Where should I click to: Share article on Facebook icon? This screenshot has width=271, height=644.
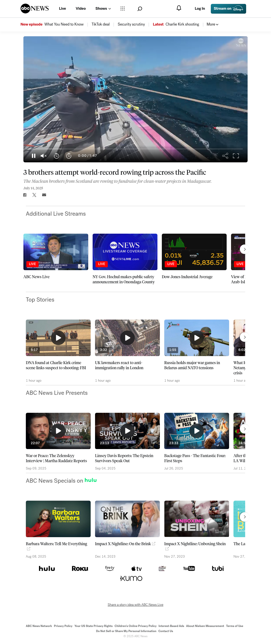pos(25,195)
